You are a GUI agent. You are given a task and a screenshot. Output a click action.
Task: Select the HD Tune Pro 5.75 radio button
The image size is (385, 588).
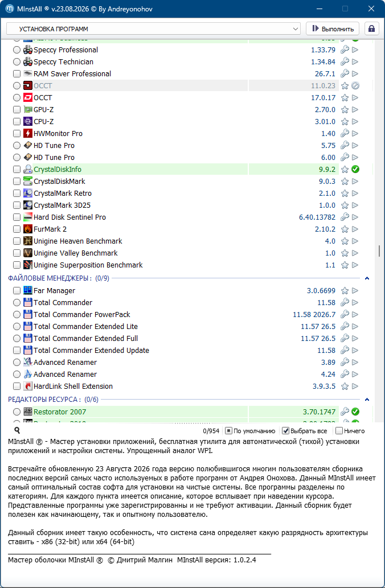[17, 146]
